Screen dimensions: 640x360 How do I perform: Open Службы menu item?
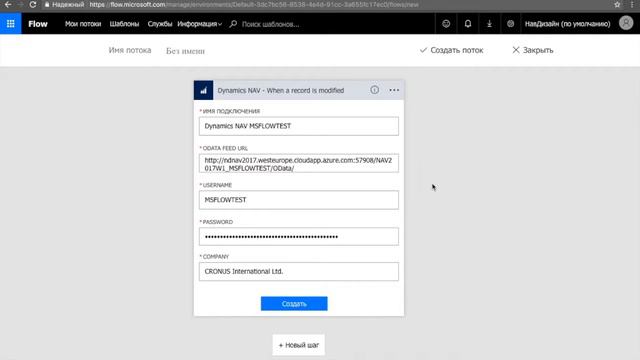[160, 24]
